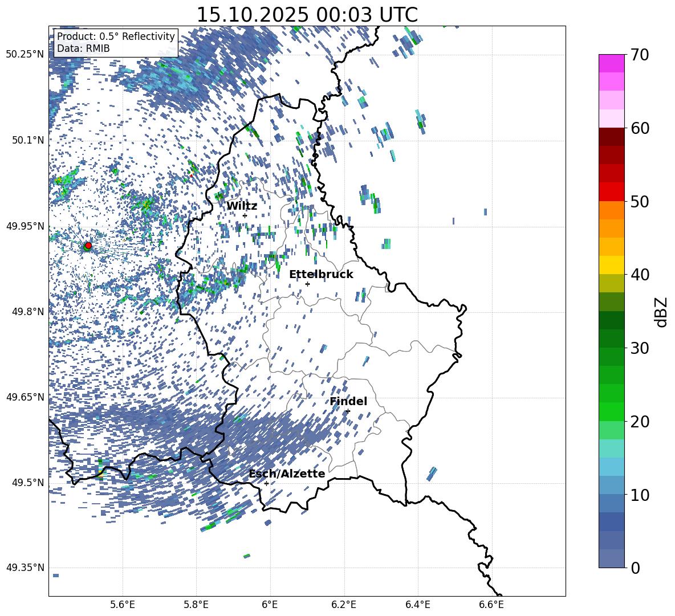675x616 pixels.
Task: Click the 49.8°N latitude label
Action: (27, 312)
